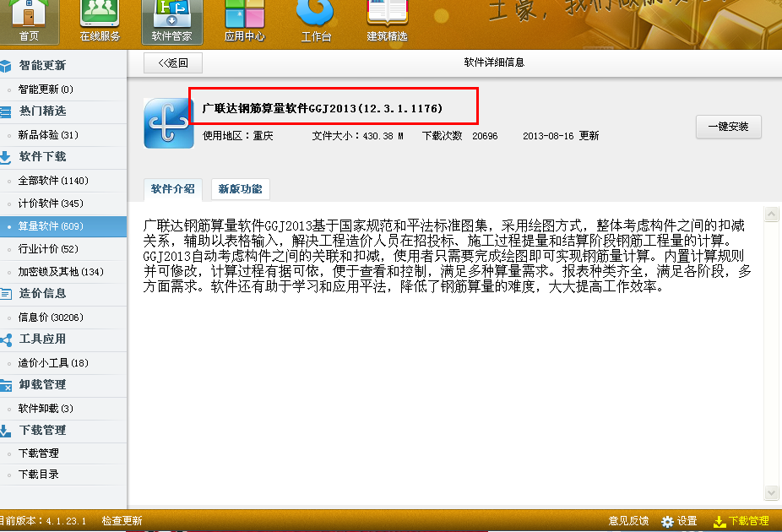Click the yellow download icon in status bar
The width and height of the screenshot is (782, 532).
click(x=720, y=522)
